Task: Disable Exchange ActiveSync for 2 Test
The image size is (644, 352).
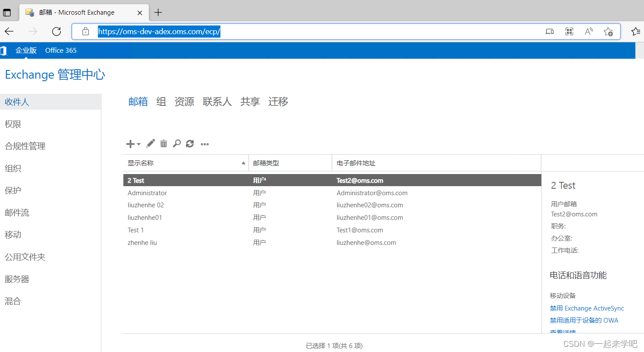Action: point(587,308)
